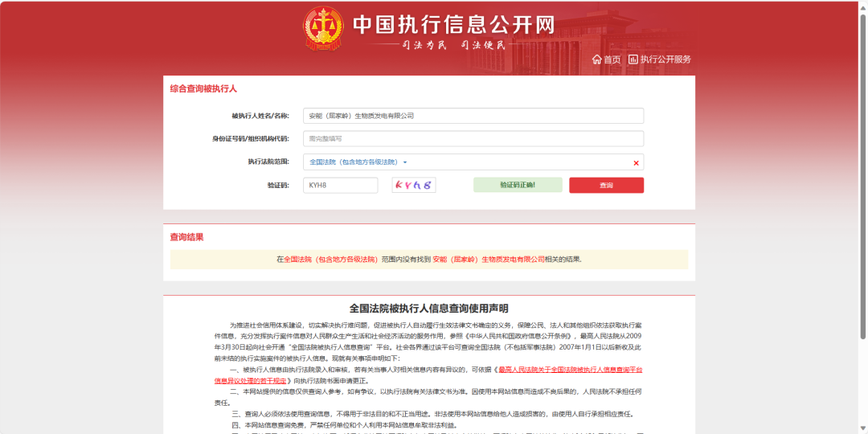The width and height of the screenshot is (868, 434).
Task: Focus the 被执行人姓名/名称 name field
Action: pos(473,116)
